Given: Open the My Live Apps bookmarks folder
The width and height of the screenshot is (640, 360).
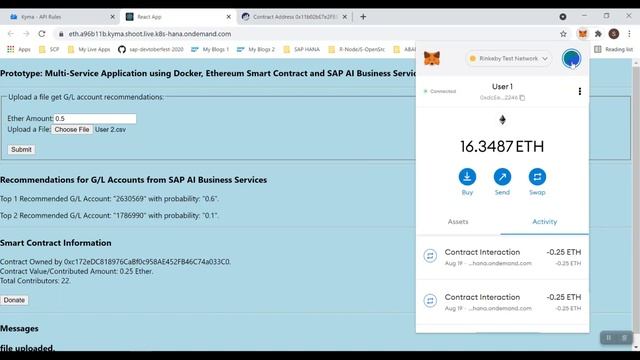Looking at the screenshot, I should tap(89, 49).
